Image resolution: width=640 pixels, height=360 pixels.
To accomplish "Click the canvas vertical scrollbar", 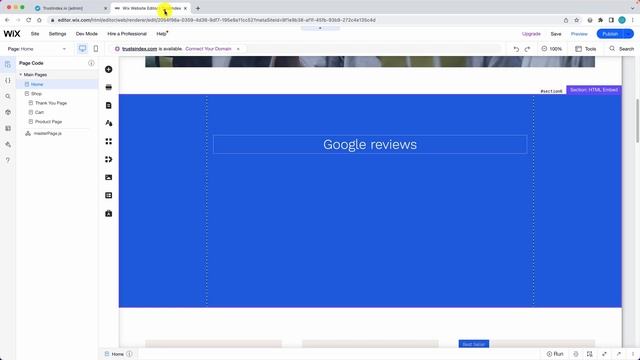I will tap(638, 121).
